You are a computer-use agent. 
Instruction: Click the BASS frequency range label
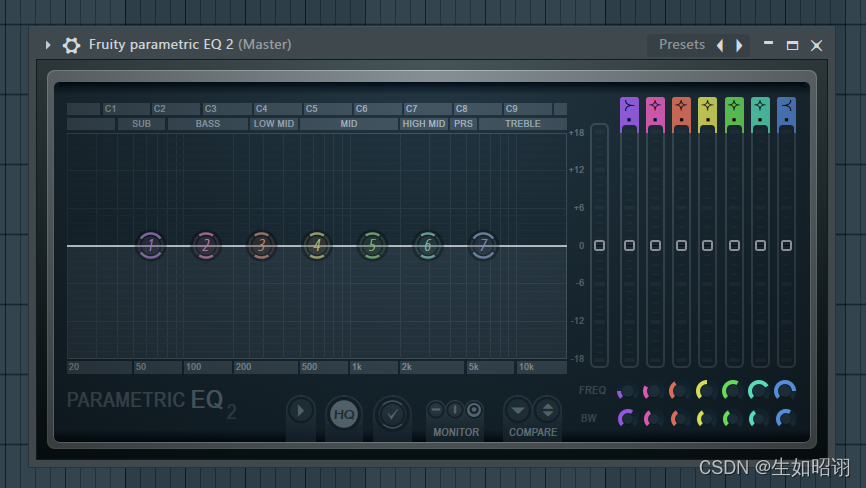(x=208, y=124)
